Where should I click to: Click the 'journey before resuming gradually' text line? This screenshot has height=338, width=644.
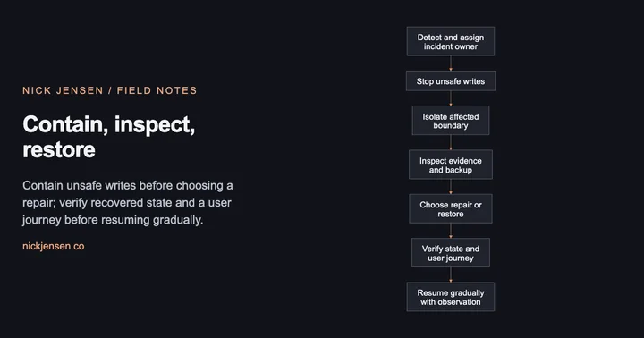[x=113, y=220]
